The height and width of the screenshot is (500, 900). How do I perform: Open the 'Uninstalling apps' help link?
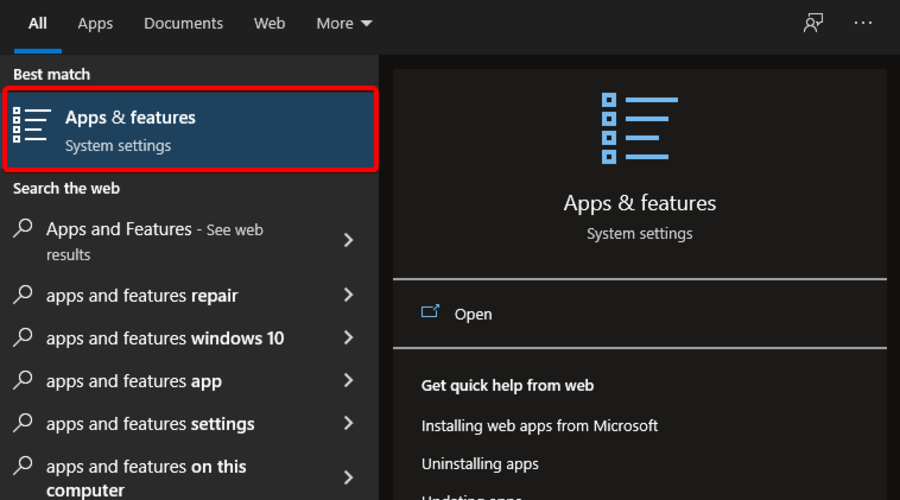coord(480,464)
